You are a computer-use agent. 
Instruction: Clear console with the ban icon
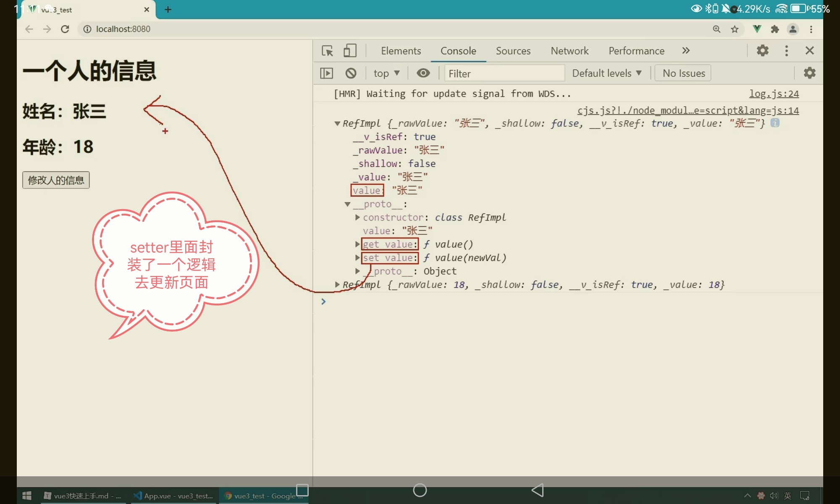point(351,73)
